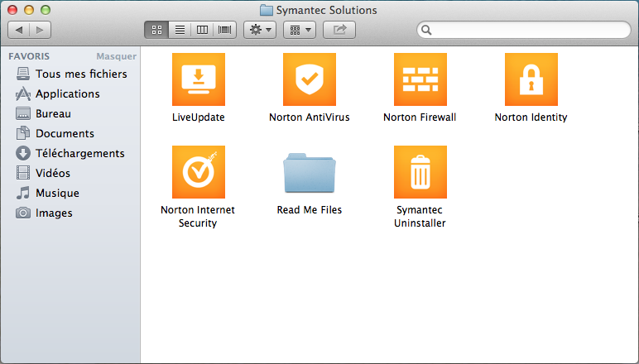Click the Norton Identity name label
Screen dimensions: 639x364
pyautogui.click(x=531, y=117)
